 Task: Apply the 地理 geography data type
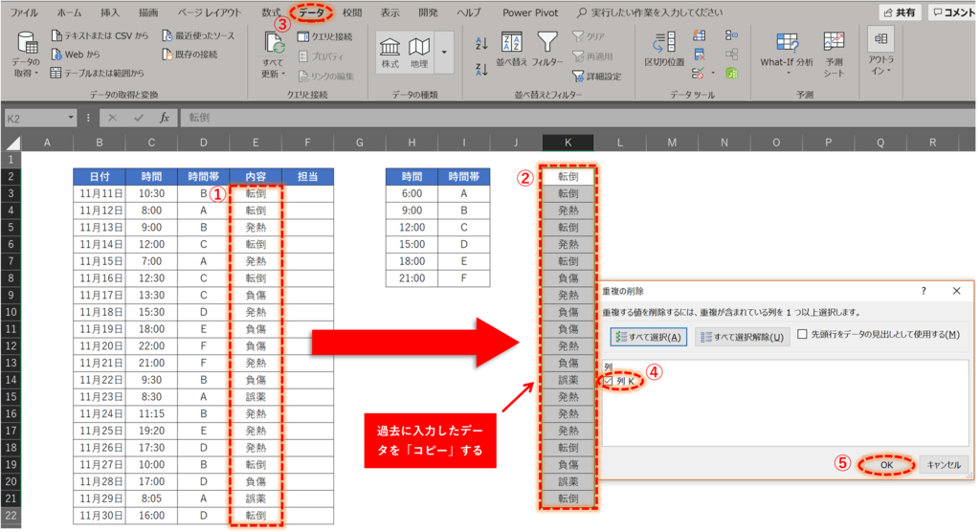419,52
